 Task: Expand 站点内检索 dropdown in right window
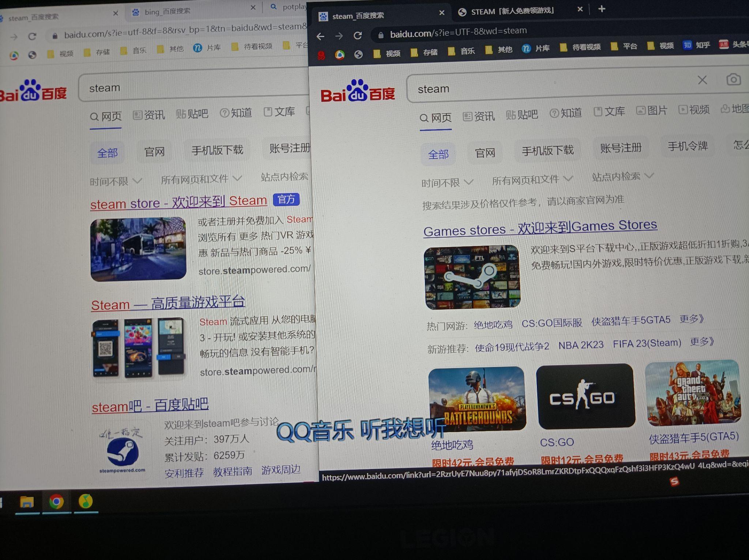click(622, 177)
